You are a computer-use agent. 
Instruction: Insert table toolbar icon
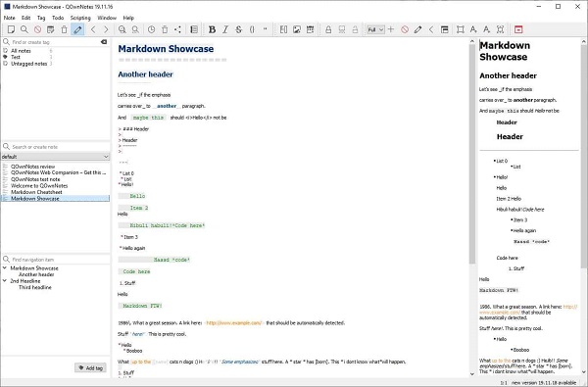pos(310,29)
